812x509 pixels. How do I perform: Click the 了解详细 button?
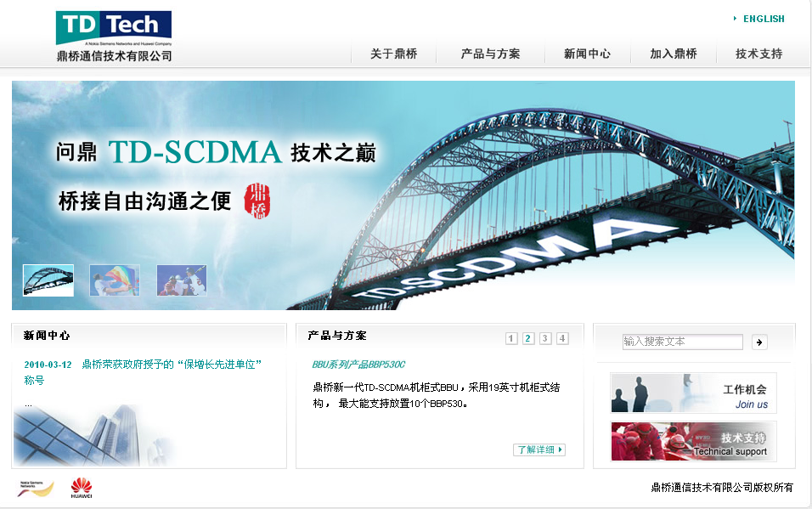pyautogui.click(x=539, y=450)
